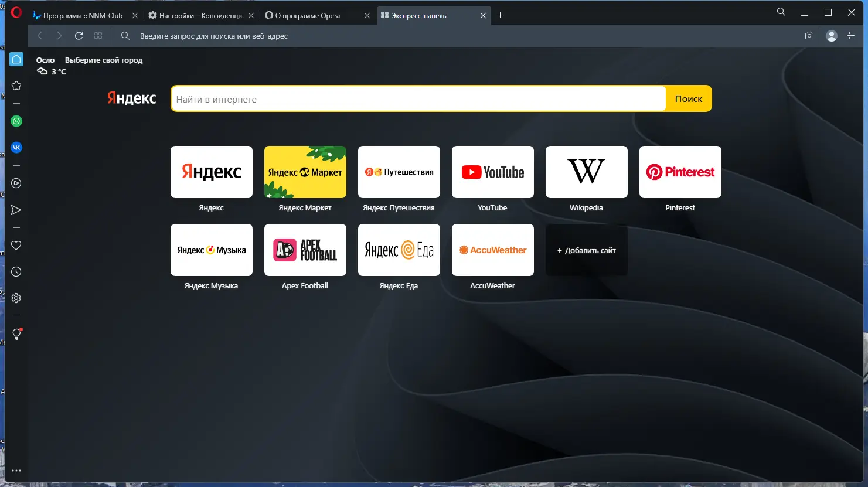The height and width of the screenshot is (487, 868).
Task: Close the Программы :: NNM-Club tab
Action: point(135,16)
